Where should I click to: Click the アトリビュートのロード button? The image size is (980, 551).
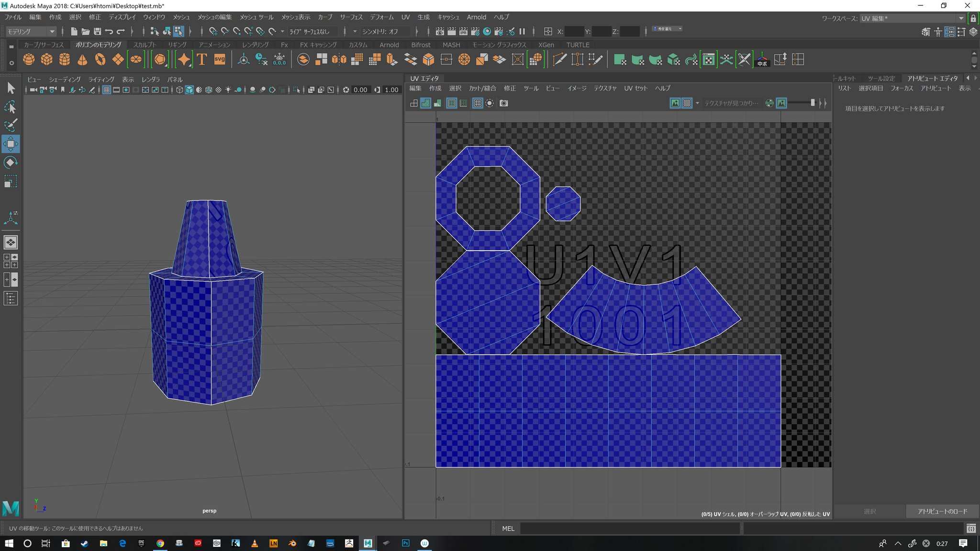[x=942, y=511]
